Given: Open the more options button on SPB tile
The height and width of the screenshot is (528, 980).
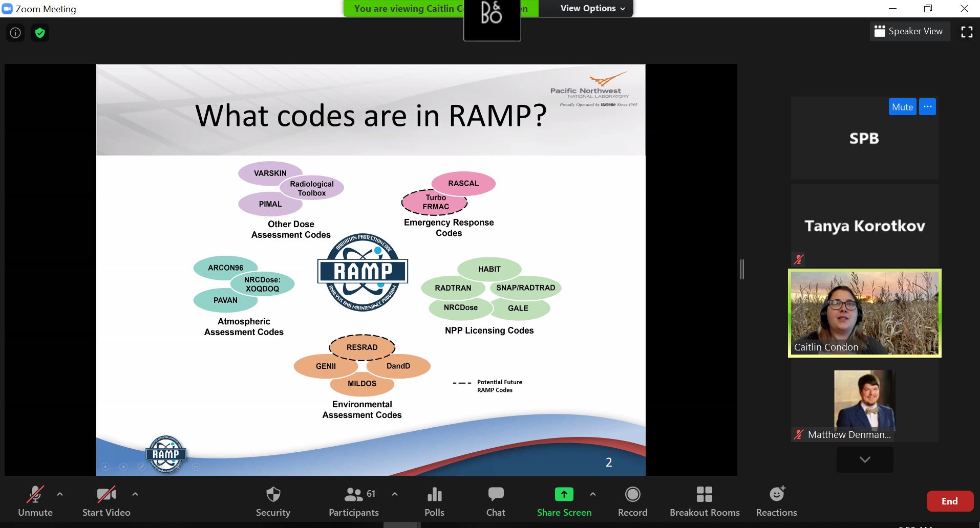Looking at the screenshot, I should 927,107.
